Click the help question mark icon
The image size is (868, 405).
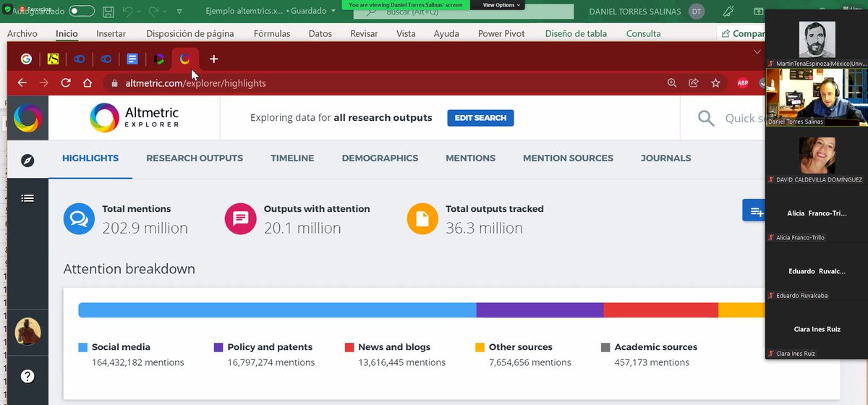click(27, 376)
